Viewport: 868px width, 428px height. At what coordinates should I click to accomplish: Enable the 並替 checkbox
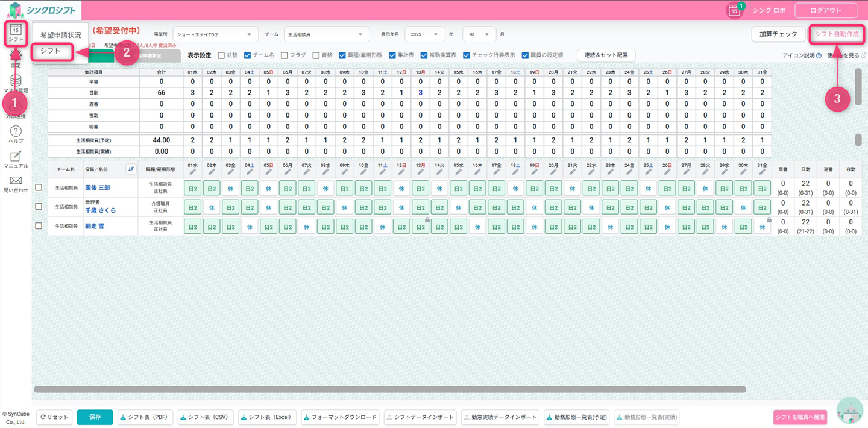click(221, 55)
